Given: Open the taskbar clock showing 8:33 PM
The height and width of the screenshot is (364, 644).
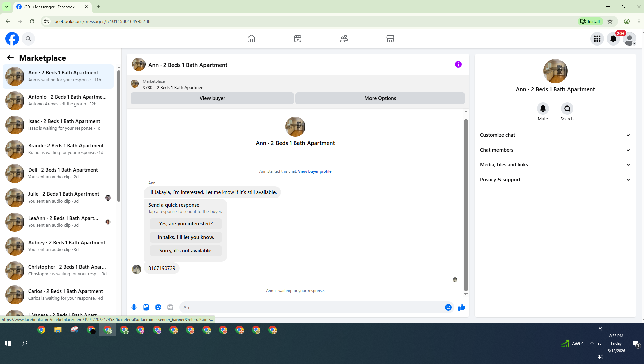Looking at the screenshot, I should pos(616,343).
